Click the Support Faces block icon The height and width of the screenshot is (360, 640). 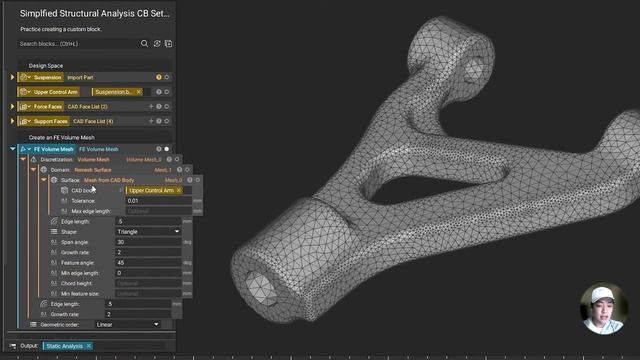click(x=24, y=121)
